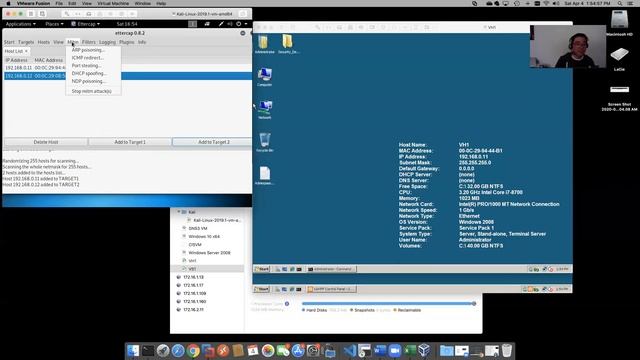Choose DHCP spoofing in the Mitm menu
This screenshot has width=640, height=360.
pos(89,73)
